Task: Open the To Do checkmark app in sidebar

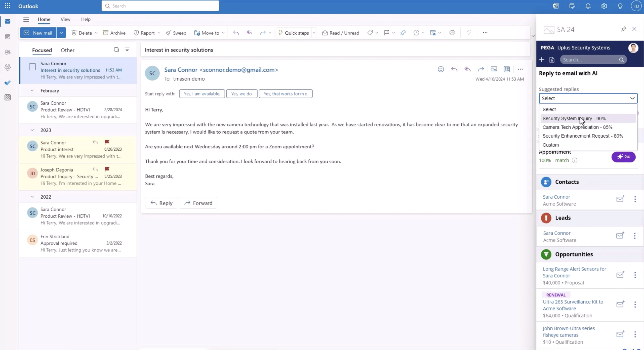Action: point(8,82)
